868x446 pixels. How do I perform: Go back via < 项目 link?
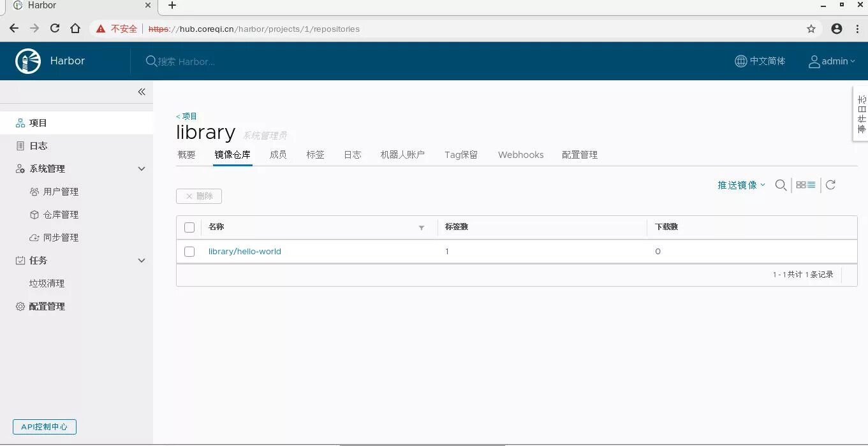[x=187, y=116]
